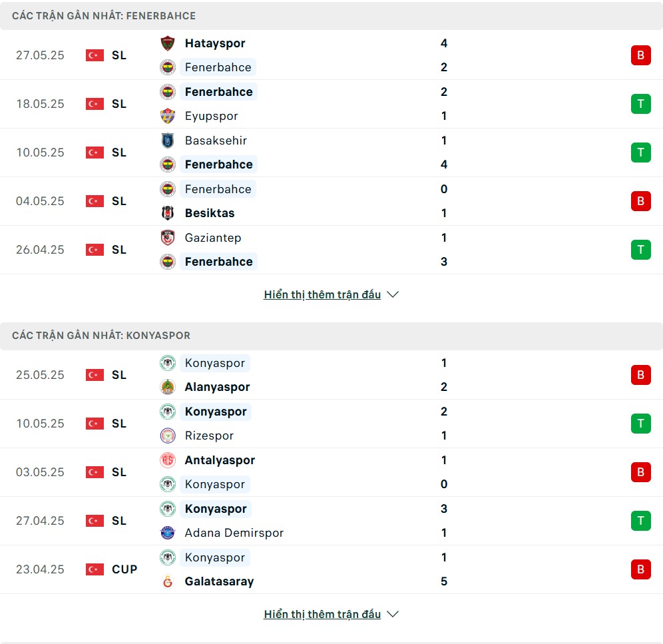
Task: Click the Alanyaspor club badge
Action: [x=168, y=387]
